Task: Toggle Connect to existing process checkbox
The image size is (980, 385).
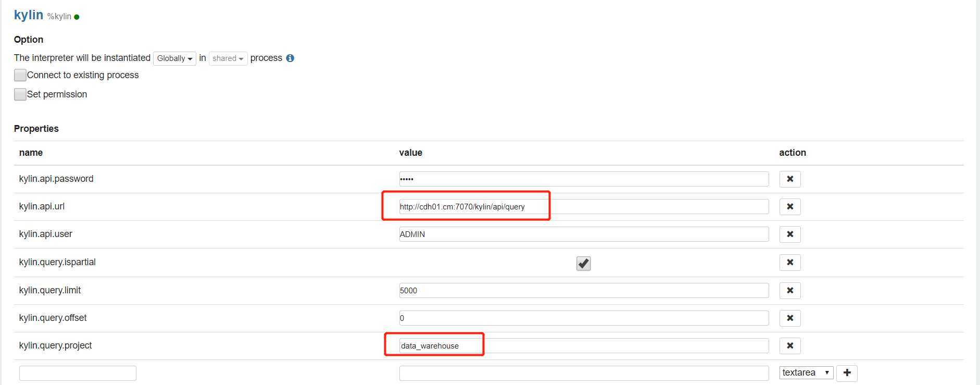Action: point(20,75)
